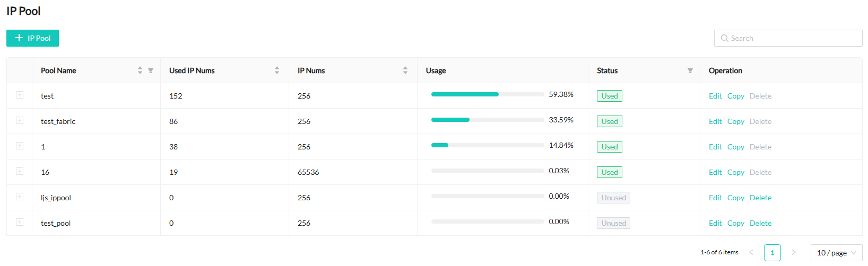Sort by IP Nums column arrows
868x266 pixels.
pos(405,70)
